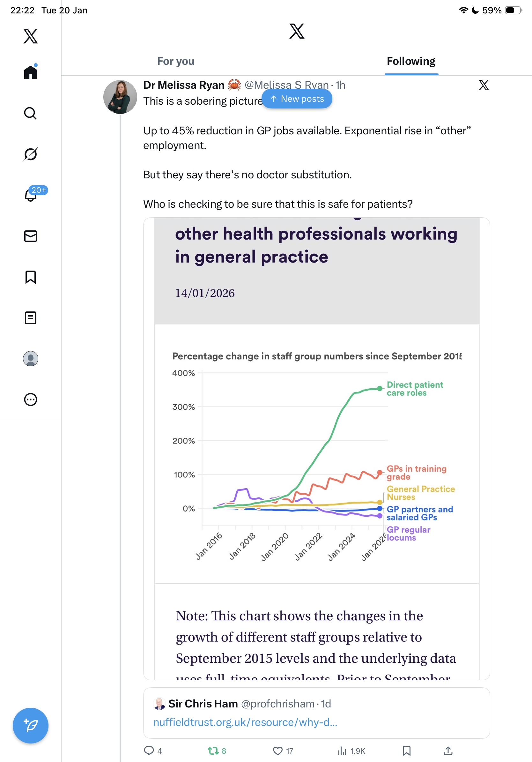Screen dimensions: 532x762
Task: Select the Following tab
Action: pos(411,61)
